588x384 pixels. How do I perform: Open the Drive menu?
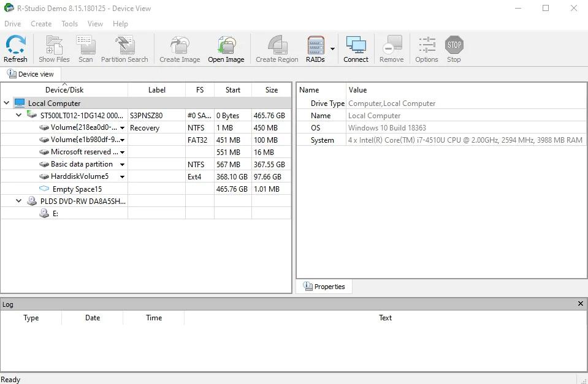click(x=12, y=24)
